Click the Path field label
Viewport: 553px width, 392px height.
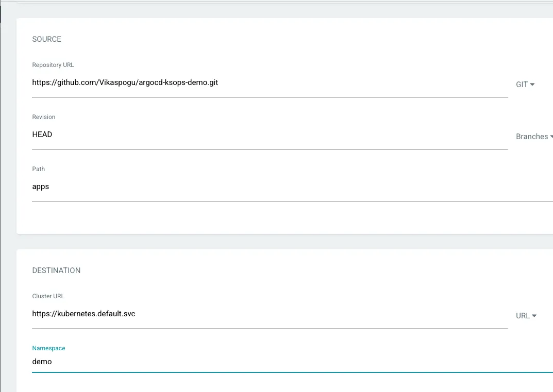(x=38, y=169)
